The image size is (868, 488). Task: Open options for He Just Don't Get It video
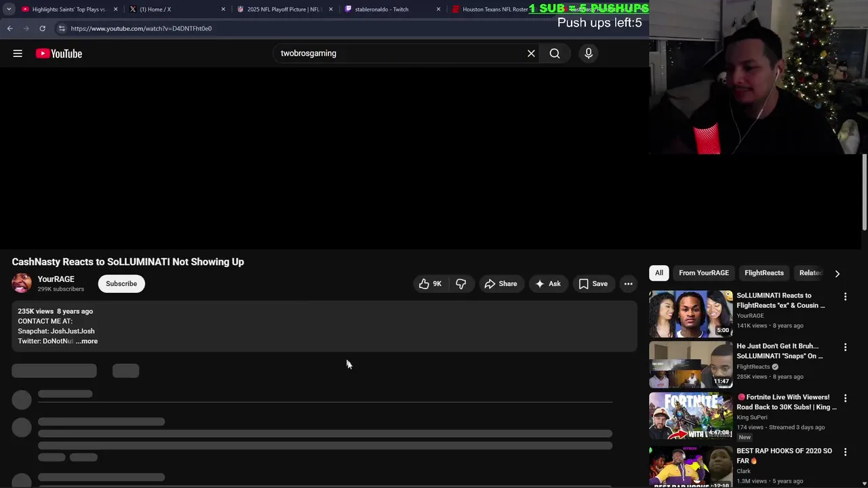(845, 348)
